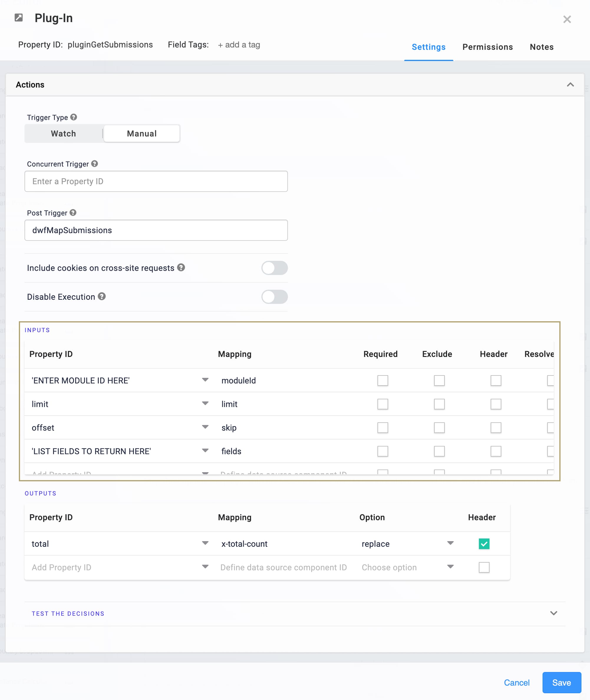590x700 pixels.
Task: Open the Plug-In pop-out icon
Action: click(19, 18)
